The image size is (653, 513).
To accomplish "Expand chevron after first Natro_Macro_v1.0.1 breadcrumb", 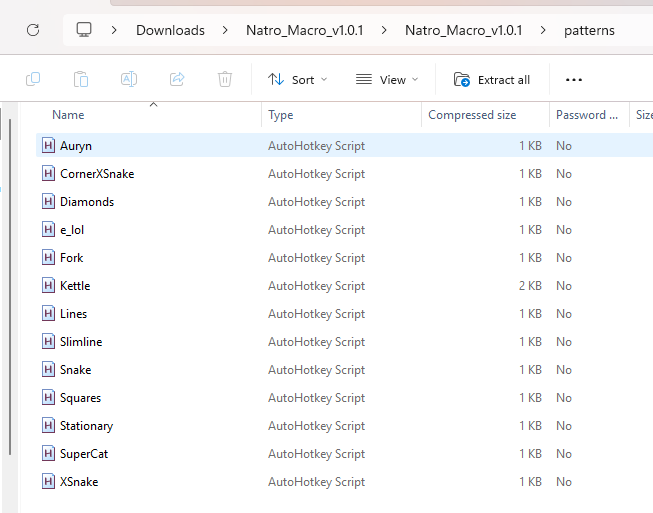I will pos(384,30).
